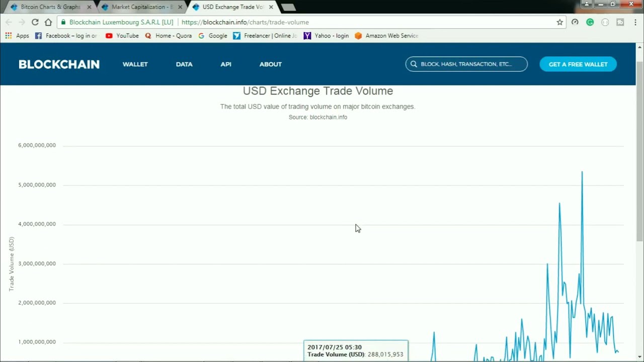Open the speedometer extension icon
Image resolution: width=644 pixels, height=362 pixels.
(575, 22)
